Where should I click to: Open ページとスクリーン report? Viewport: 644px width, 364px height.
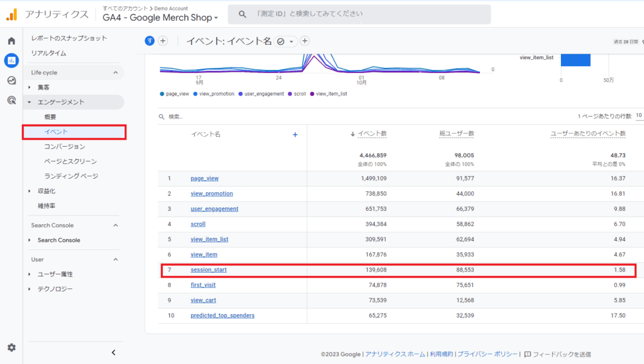70,161
